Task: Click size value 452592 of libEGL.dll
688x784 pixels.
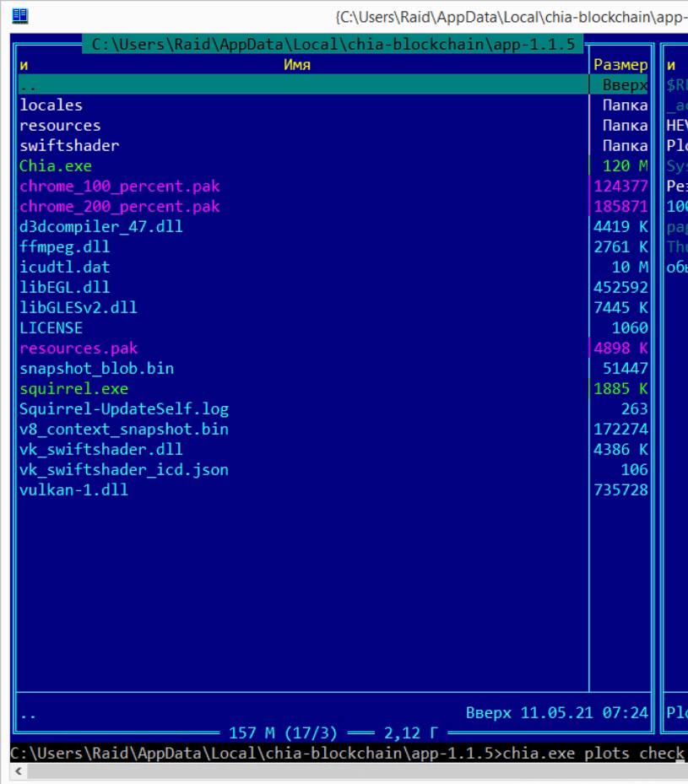Action: pyautogui.click(x=620, y=288)
